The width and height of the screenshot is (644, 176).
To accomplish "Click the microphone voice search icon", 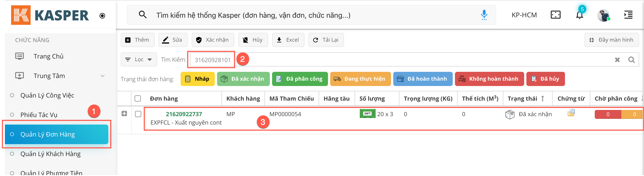I will (484, 15).
